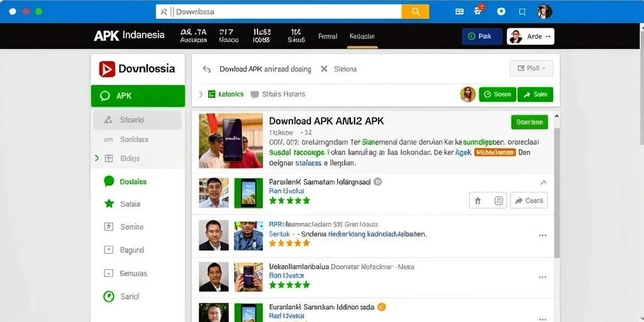Click the green Ketenics icon

click(212, 94)
